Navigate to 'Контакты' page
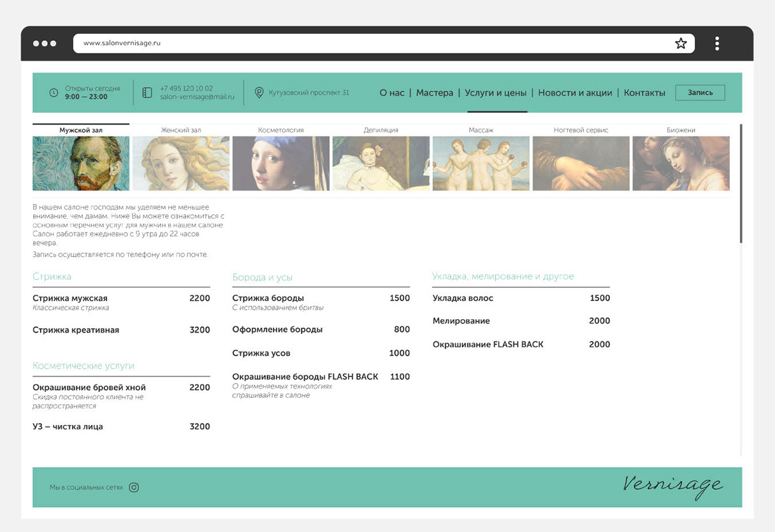Viewport: 775px width, 532px height. (x=644, y=93)
